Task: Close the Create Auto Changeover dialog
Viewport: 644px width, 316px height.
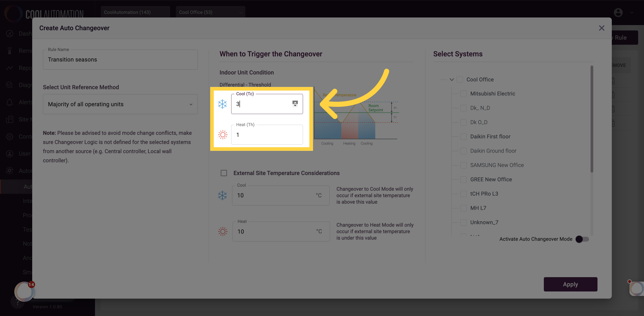Action: (x=602, y=28)
